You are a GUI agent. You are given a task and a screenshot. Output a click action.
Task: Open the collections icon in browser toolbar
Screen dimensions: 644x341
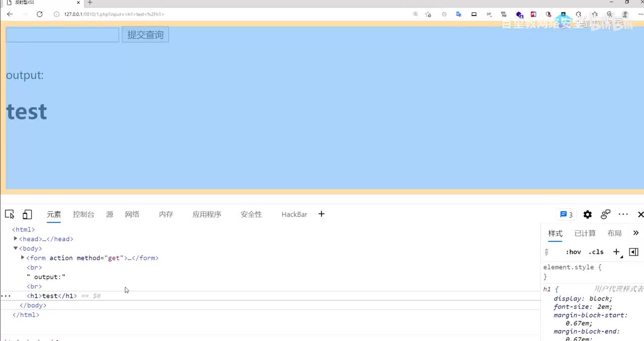click(x=610, y=14)
